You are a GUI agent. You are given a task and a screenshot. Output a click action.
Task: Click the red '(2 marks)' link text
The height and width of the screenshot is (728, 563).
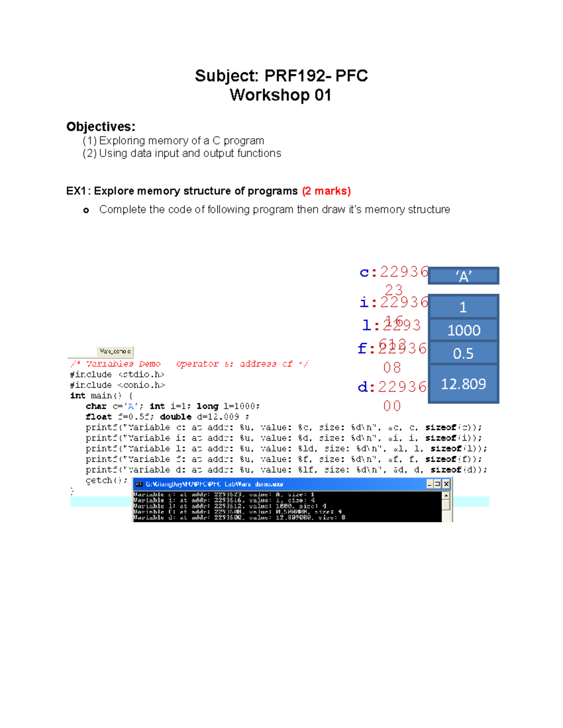327,191
